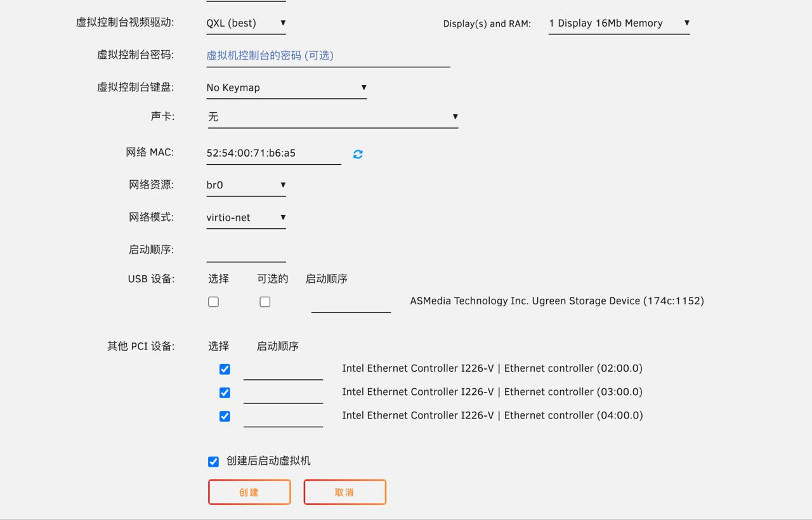Open the virtio-net network model dropdown
The image size is (812, 520).
click(246, 218)
